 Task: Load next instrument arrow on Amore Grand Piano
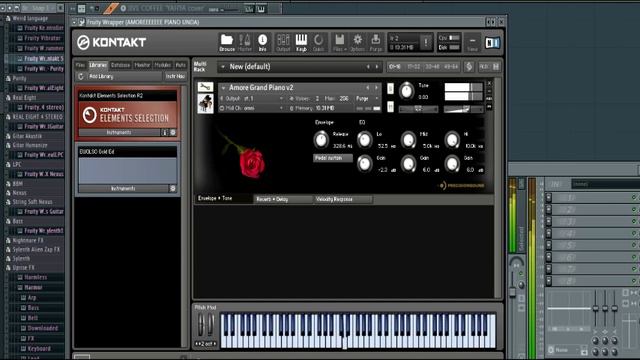pyautogui.click(x=376, y=87)
